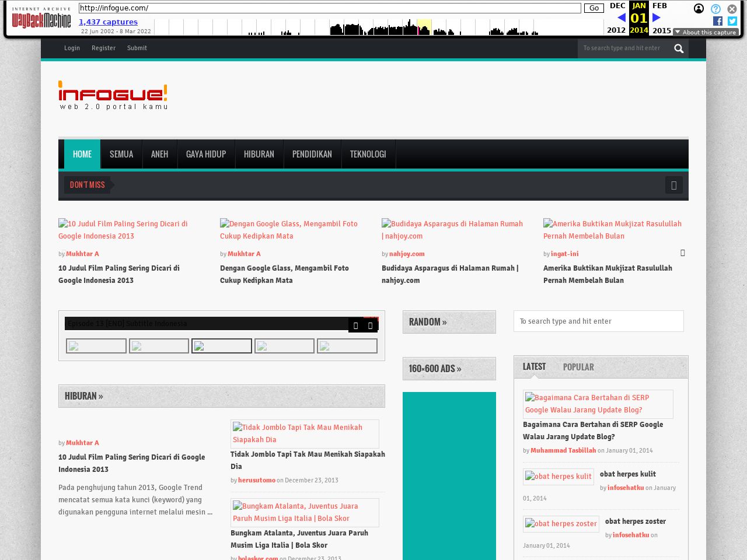747x560 pixels.
Task: Open the 1,437 captures link
Action: click(x=108, y=22)
